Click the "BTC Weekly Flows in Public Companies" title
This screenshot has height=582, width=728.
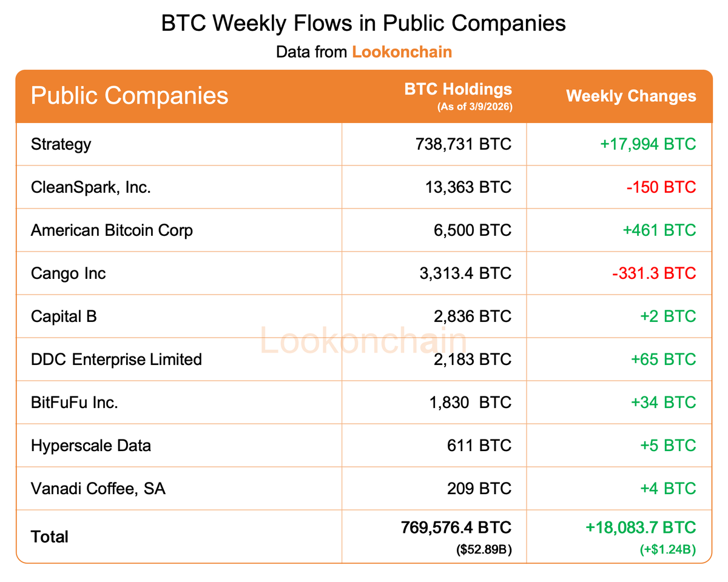[x=363, y=24]
